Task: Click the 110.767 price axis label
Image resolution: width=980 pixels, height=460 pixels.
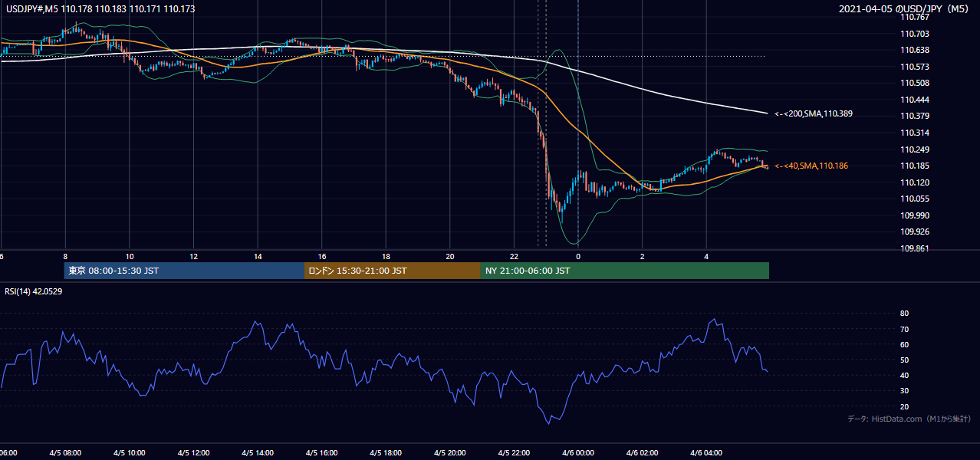Action: tap(916, 17)
